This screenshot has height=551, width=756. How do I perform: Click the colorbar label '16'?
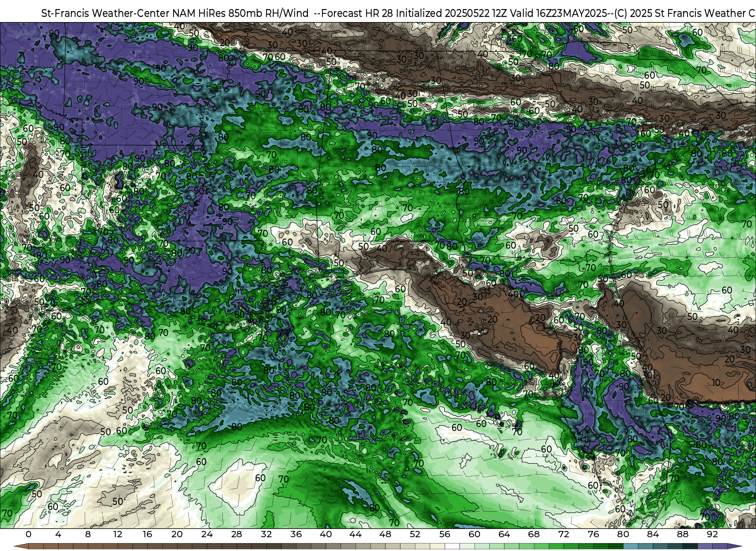(147, 534)
